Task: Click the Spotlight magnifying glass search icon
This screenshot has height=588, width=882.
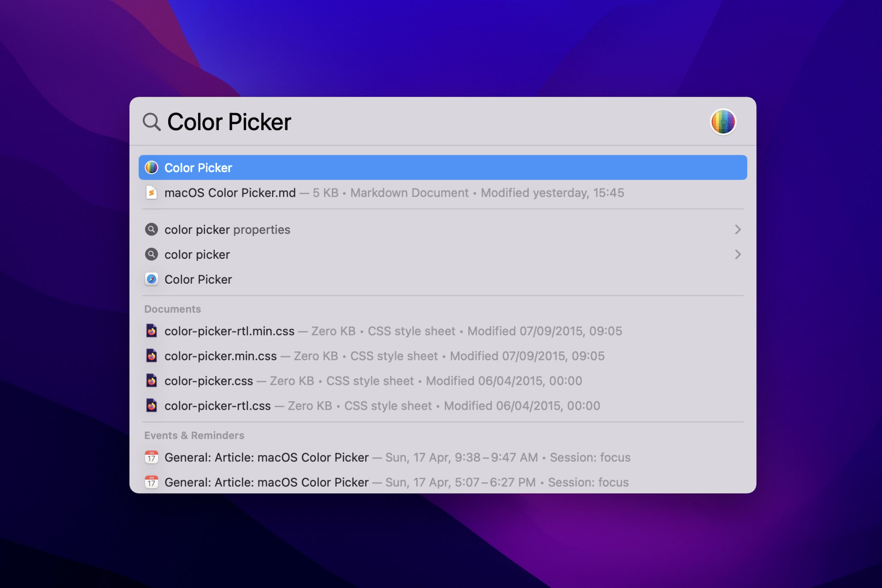Action: pyautogui.click(x=152, y=122)
